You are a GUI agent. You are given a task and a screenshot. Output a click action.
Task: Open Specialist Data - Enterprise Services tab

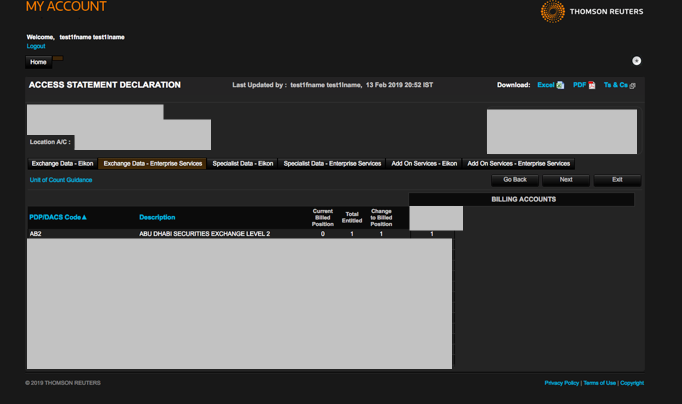click(332, 164)
